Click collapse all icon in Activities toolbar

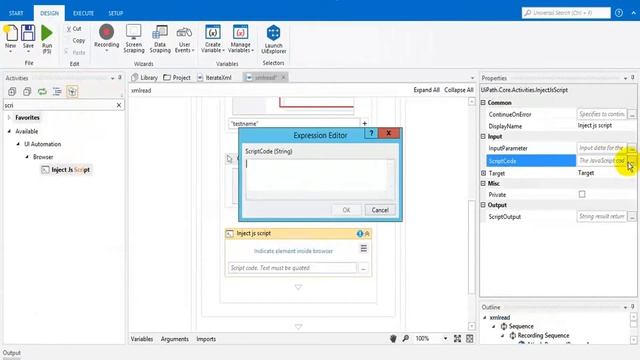[27, 91]
